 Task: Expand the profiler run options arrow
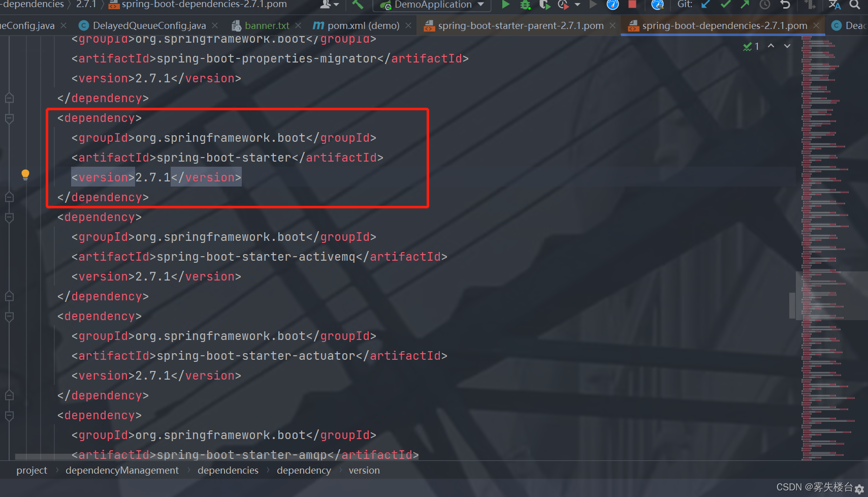[x=577, y=5]
